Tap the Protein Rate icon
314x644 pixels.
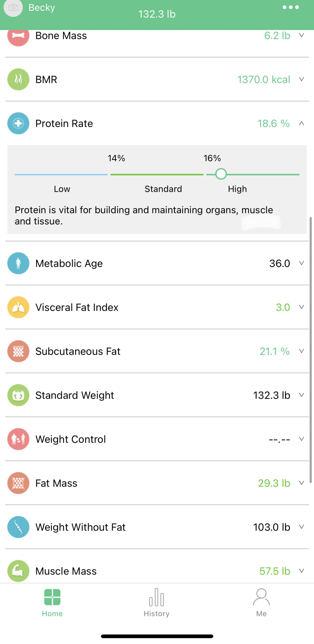point(18,123)
